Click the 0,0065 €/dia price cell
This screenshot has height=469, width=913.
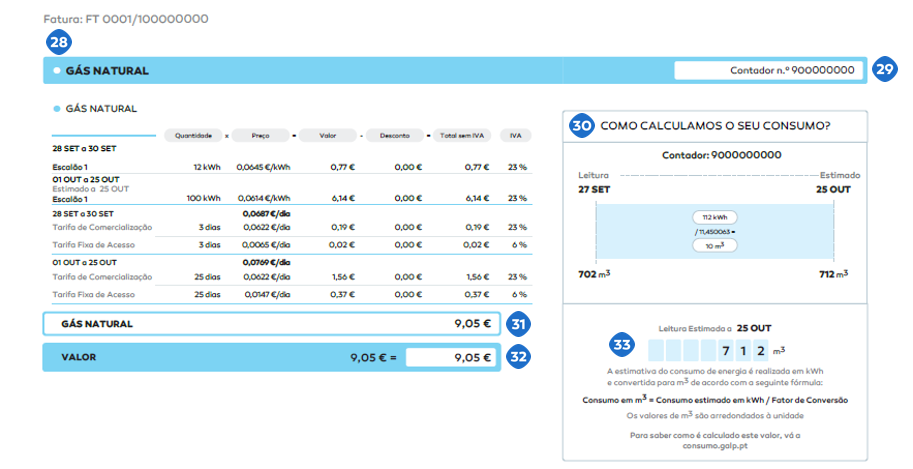tap(266, 245)
